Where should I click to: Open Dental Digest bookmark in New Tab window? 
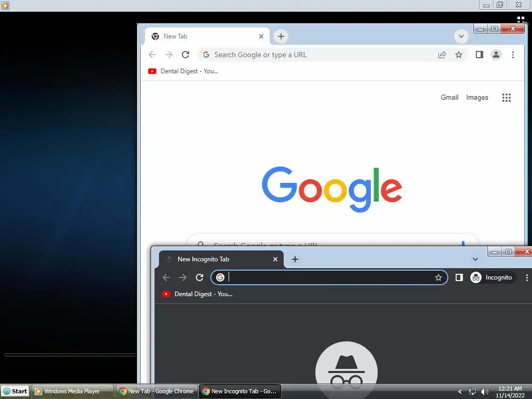tap(183, 71)
